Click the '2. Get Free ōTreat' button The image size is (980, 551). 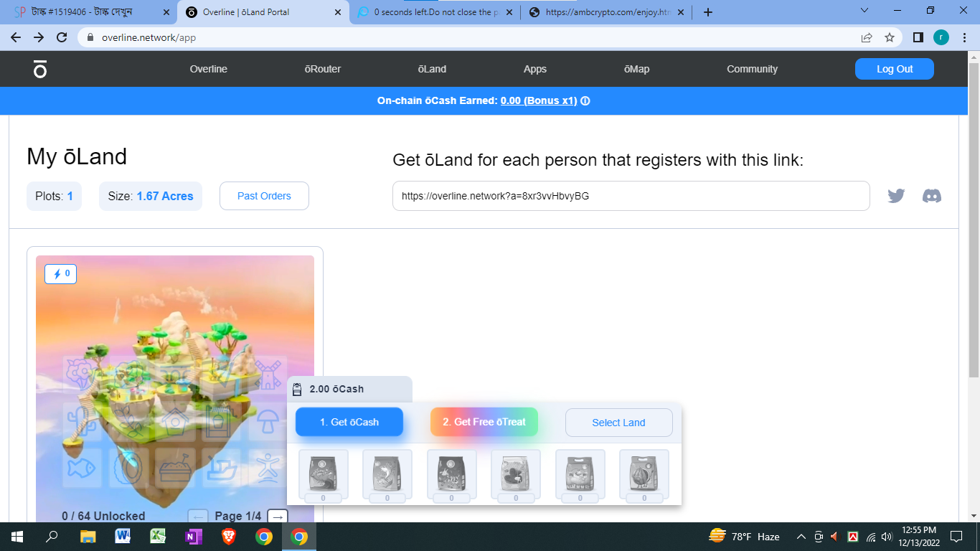tap(484, 422)
